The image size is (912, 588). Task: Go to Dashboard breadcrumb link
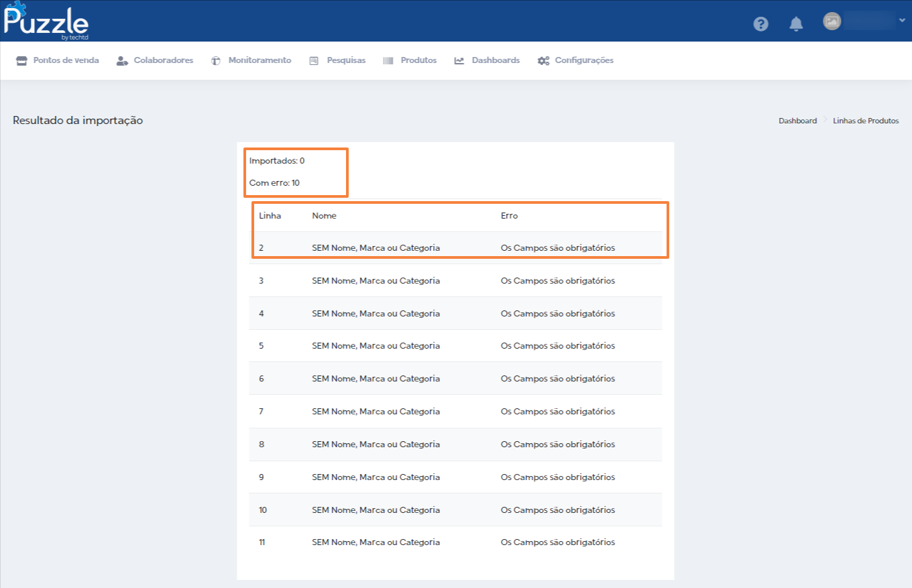click(x=797, y=121)
